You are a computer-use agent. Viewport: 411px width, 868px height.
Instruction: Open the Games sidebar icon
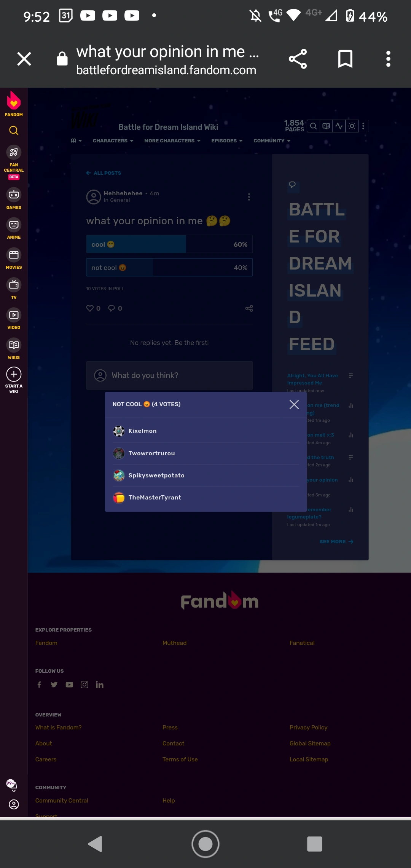click(x=14, y=195)
